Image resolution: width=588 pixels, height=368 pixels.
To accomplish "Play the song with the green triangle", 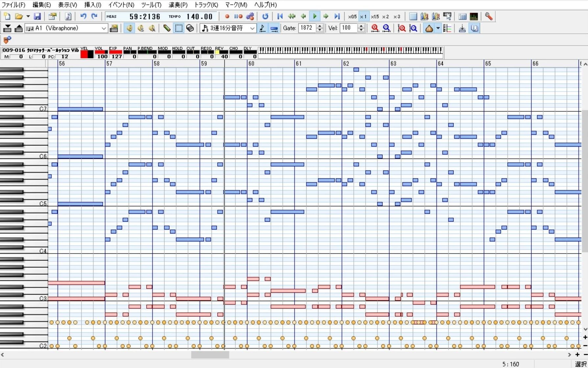I will click(x=315, y=16).
